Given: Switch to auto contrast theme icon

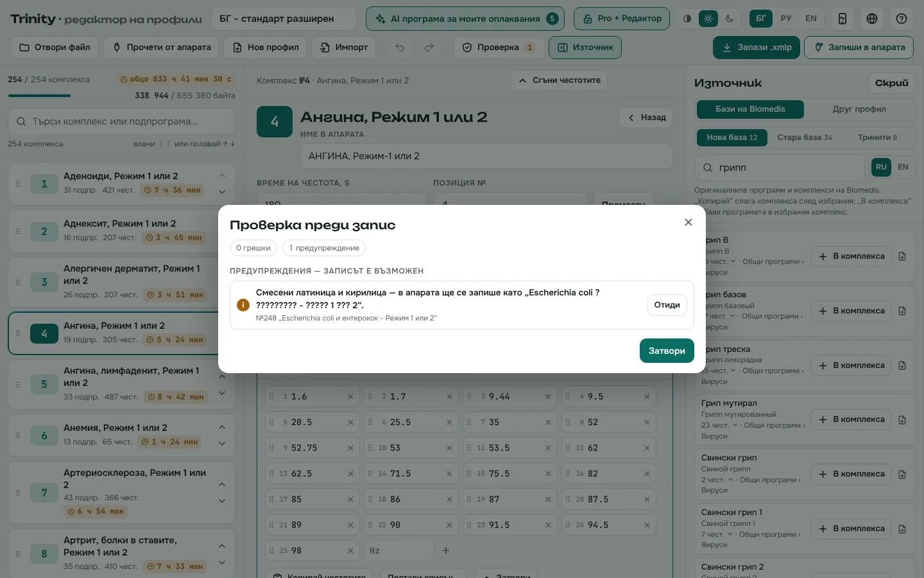Looking at the screenshot, I should 687,19.
